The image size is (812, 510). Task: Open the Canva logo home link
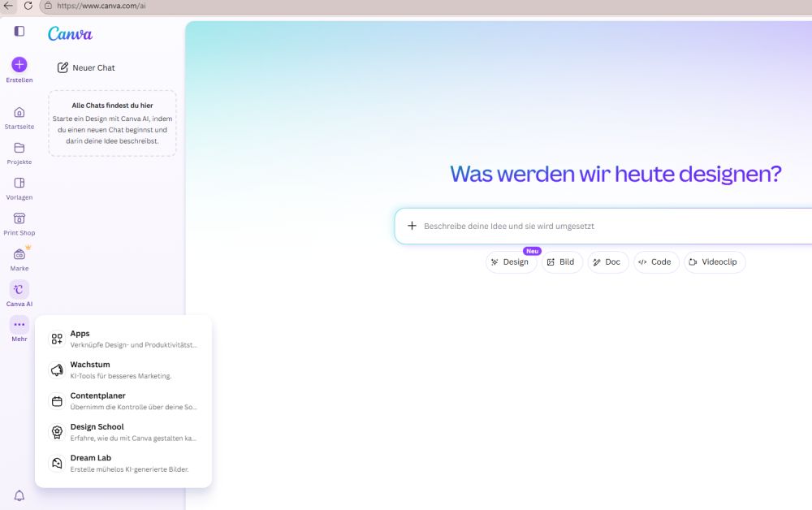point(70,34)
